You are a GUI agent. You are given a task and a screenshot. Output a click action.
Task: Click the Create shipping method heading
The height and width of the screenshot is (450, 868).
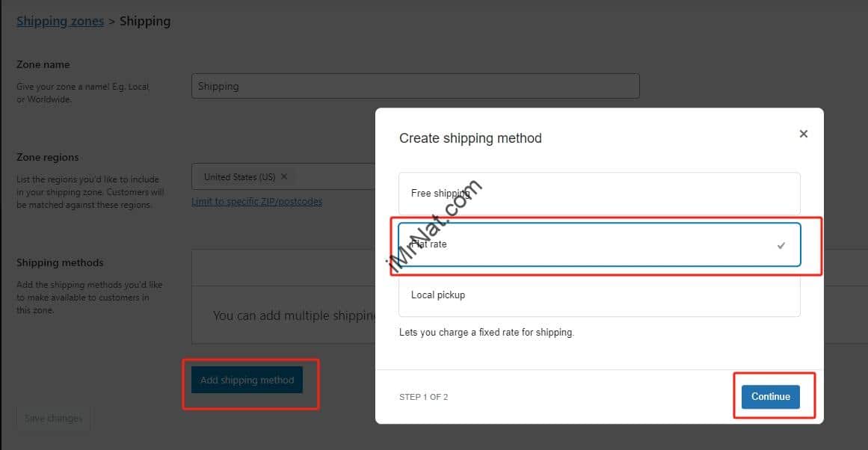pos(470,138)
